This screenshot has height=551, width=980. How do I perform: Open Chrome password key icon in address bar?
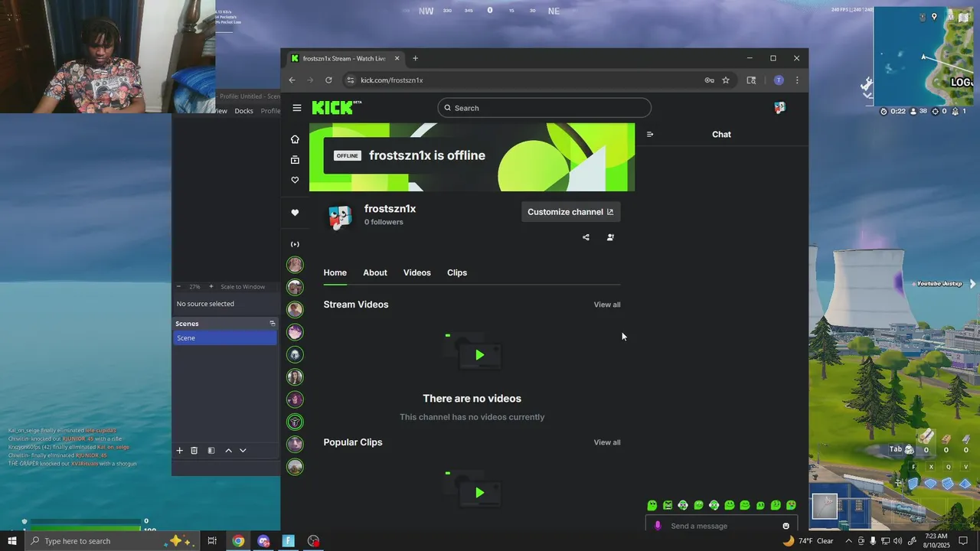click(x=709, y=80)
